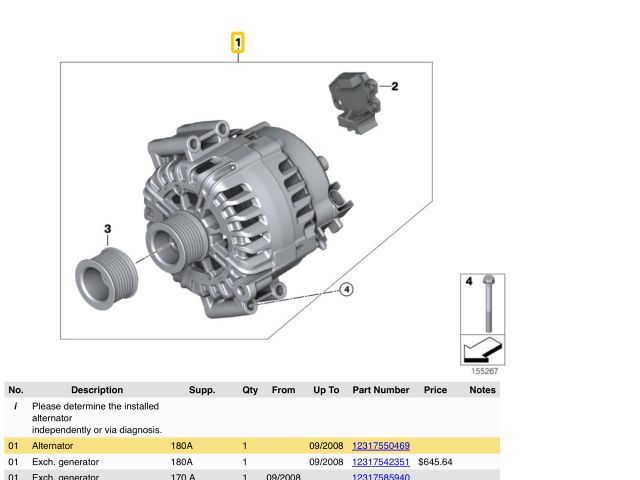
Task: Open part number 12317585940 link
Action: tap(381, 477)
